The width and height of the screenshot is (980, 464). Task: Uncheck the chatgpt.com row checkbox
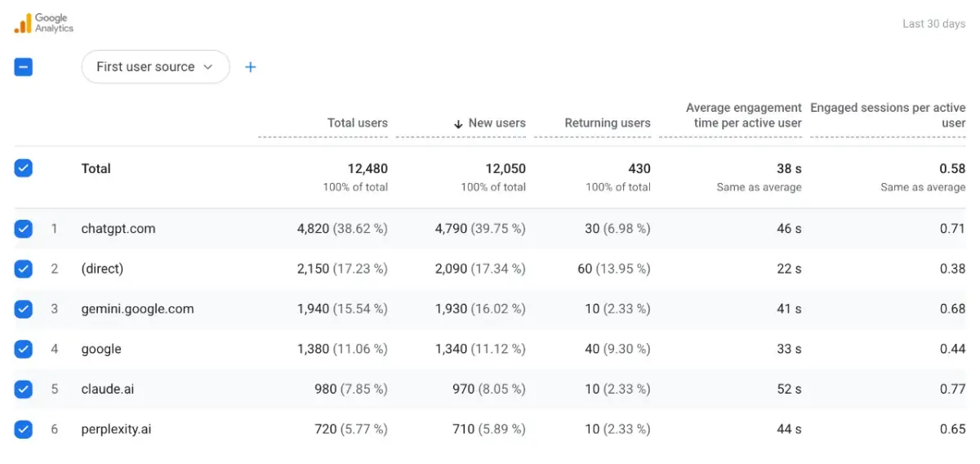(x=24, y=229)
